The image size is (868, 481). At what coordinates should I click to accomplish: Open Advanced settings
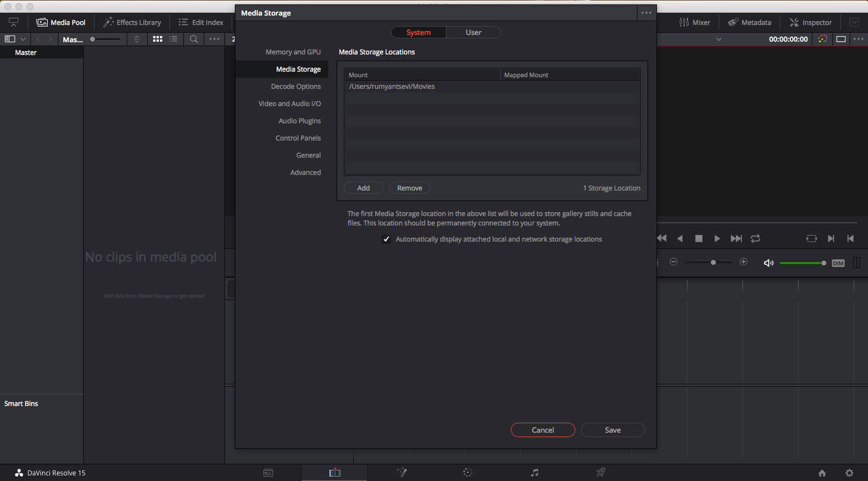point(305,172)
